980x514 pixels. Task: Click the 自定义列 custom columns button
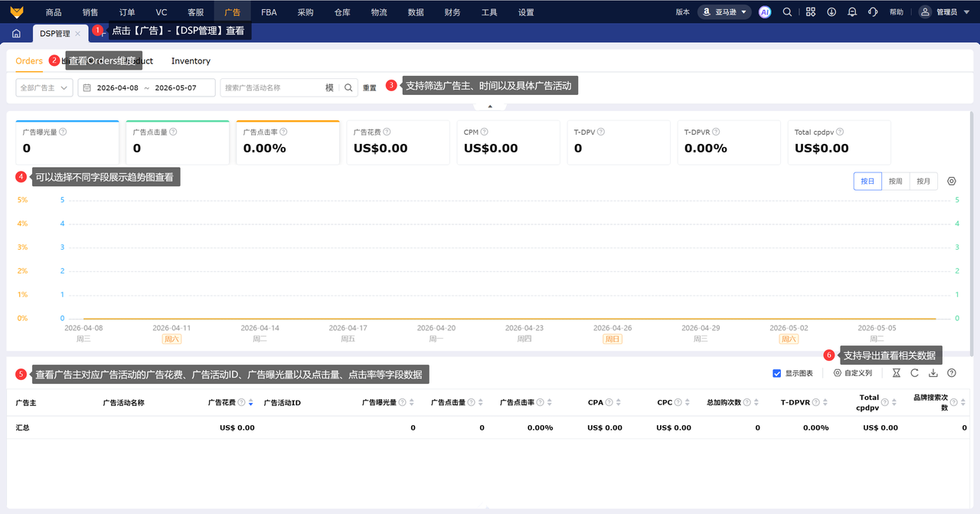point(853,373)
